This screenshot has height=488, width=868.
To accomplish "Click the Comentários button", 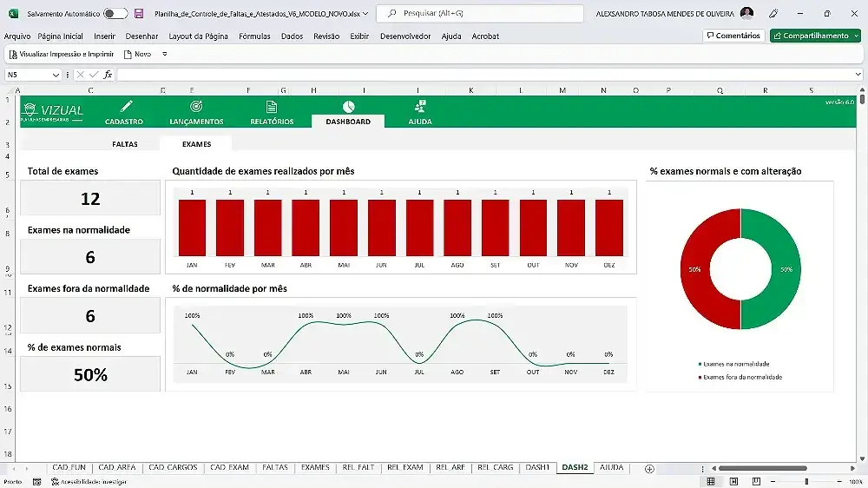I will pos(733,36).
